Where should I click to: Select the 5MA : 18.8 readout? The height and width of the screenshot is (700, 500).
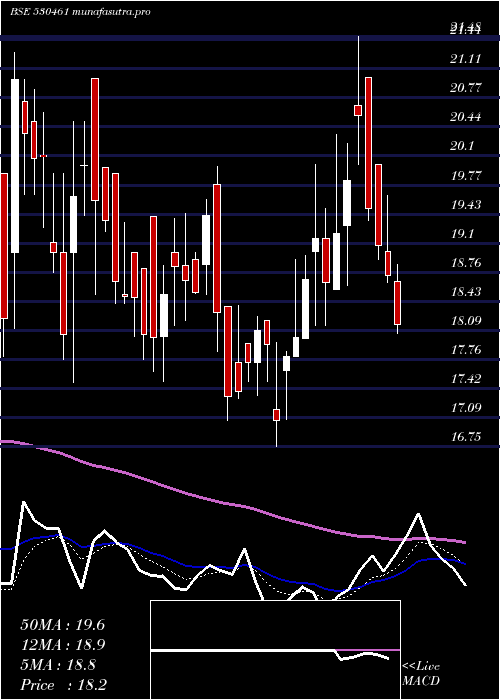pos(58,665)
